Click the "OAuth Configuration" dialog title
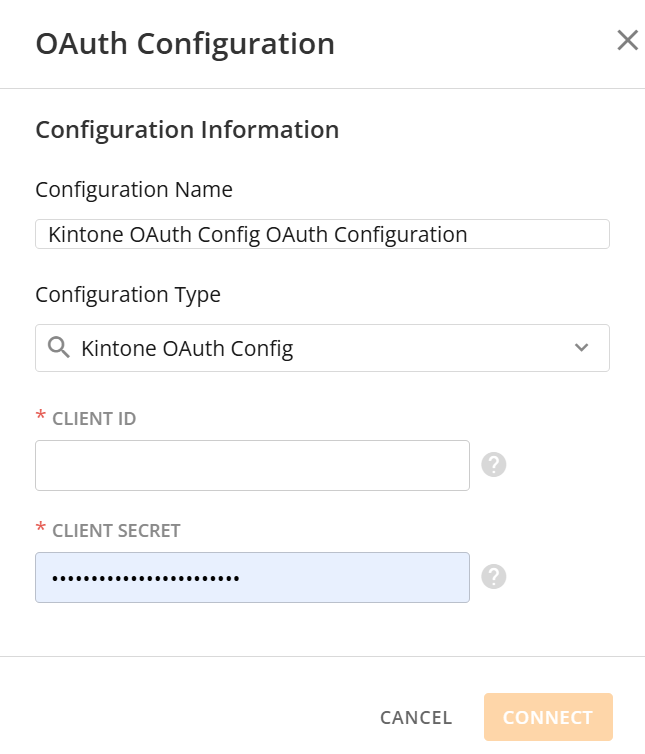This screenshot has height=754, width=645. tap(185, 44)
